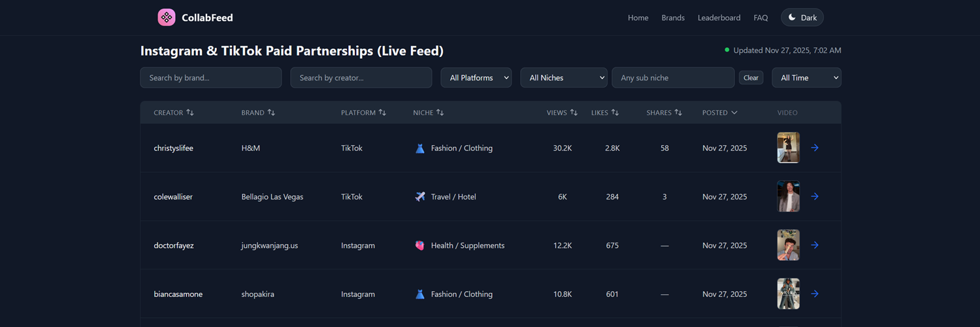Open the All Platforms dropdown

(x=476, y=78)
